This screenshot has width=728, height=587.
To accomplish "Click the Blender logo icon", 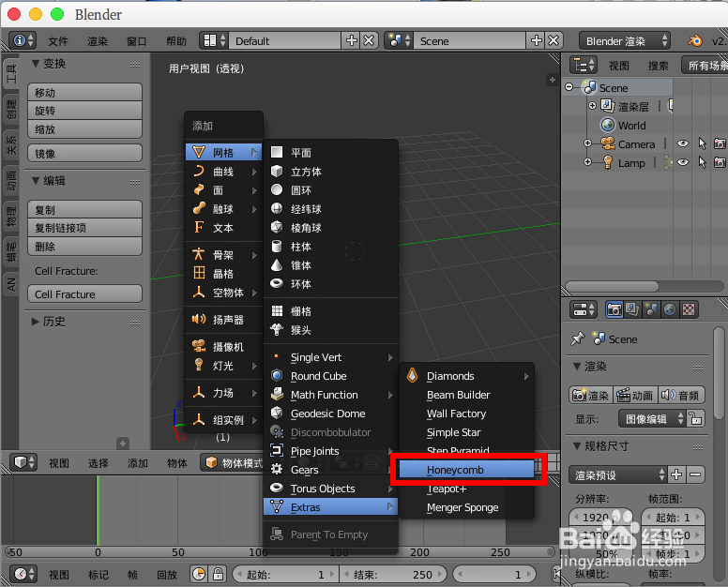I will point(695,41).
